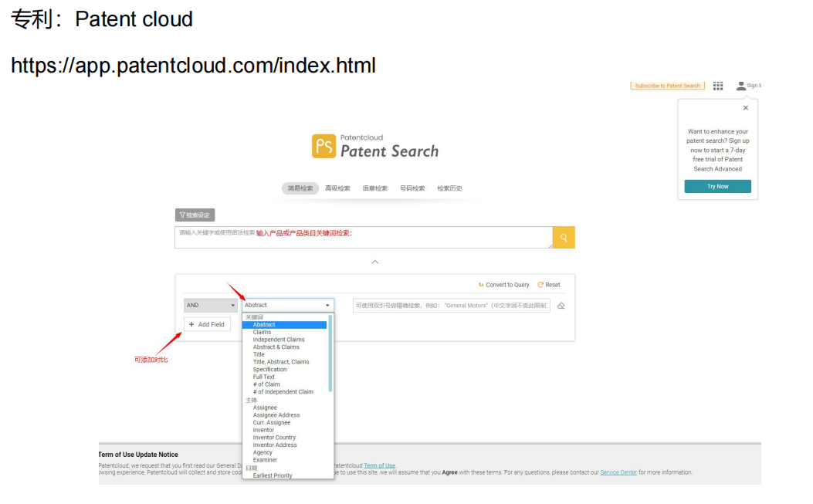Switch to the 简易检索 tab

(300, 188)
